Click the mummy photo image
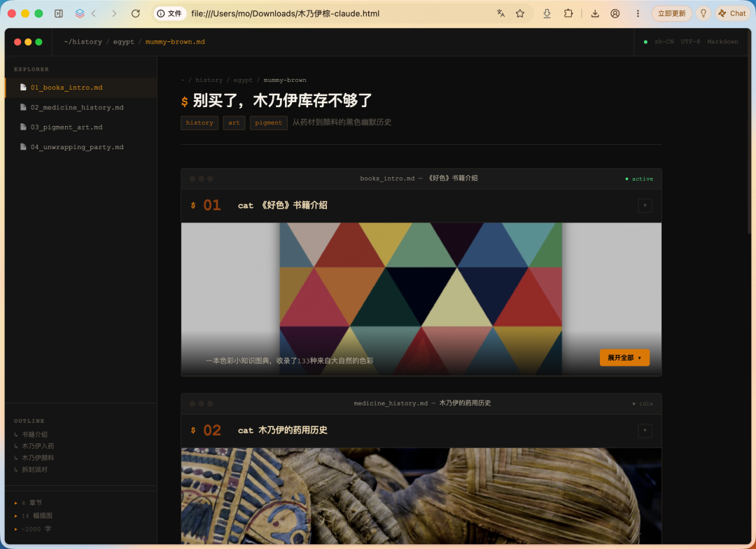The height and width of the screenshot is (549, 756). [421, 496]
